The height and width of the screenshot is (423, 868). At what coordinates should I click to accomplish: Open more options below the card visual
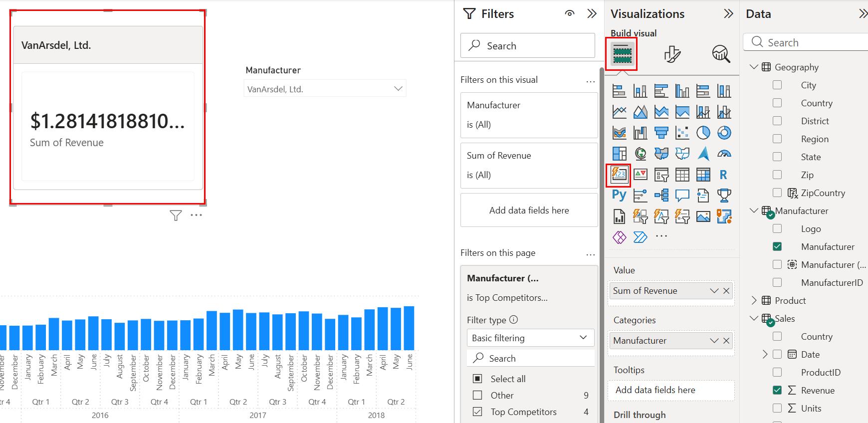tap(196, 215)
